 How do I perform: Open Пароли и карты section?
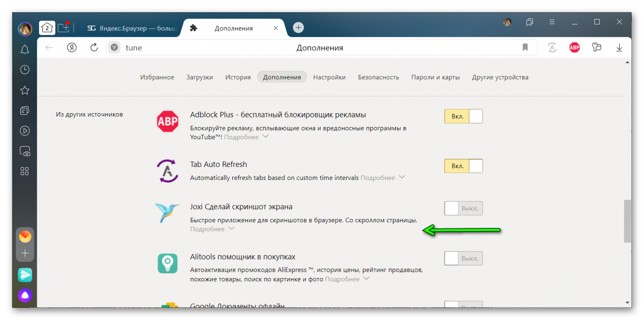tap(435, 77)
